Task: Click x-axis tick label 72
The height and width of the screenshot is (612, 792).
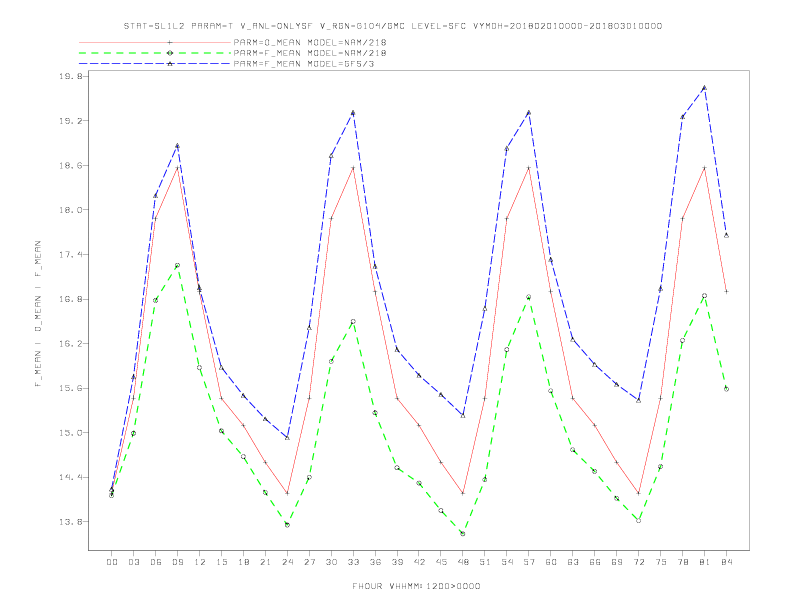Action: pos(638,562)
